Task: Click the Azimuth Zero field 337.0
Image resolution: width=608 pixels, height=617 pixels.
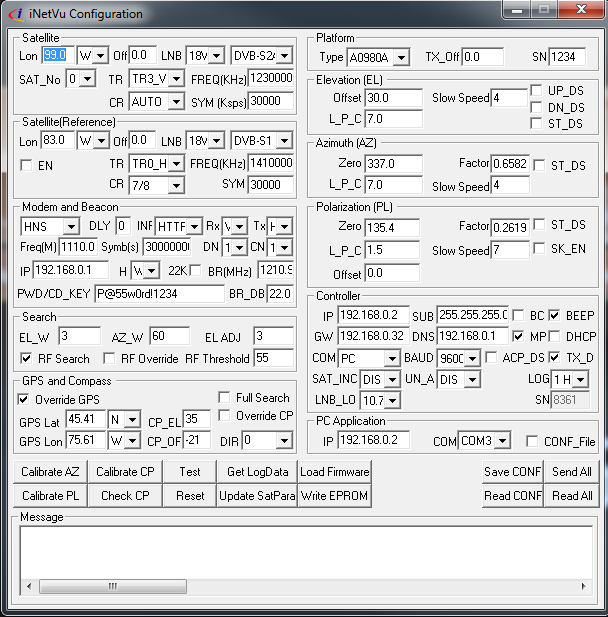Action: pos(394,163)
